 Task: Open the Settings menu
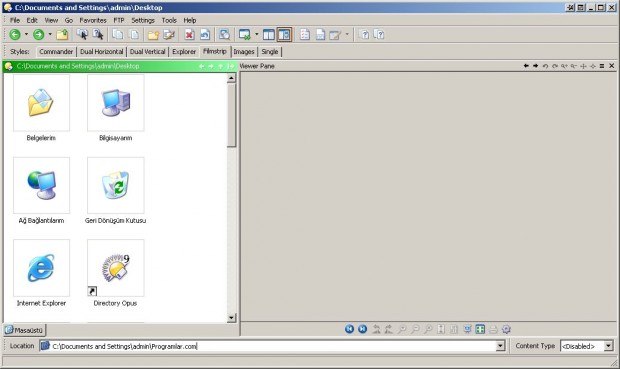click(143, 20)
